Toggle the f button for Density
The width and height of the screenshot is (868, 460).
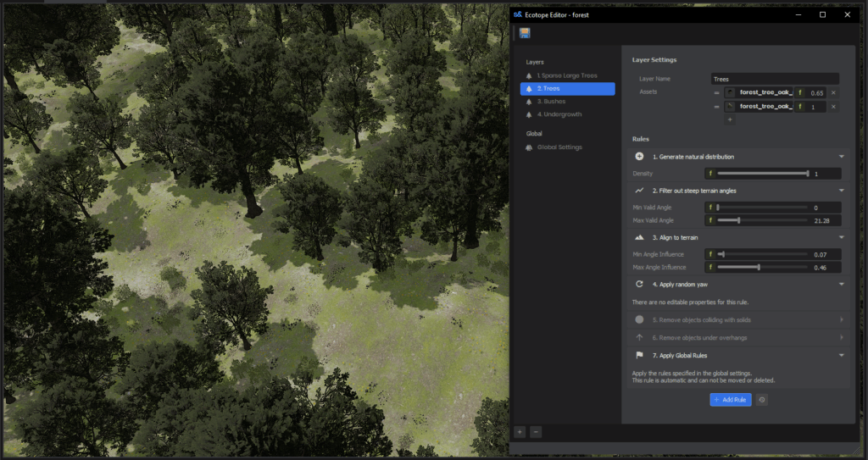pyautogui.click(x=711, y=174)
